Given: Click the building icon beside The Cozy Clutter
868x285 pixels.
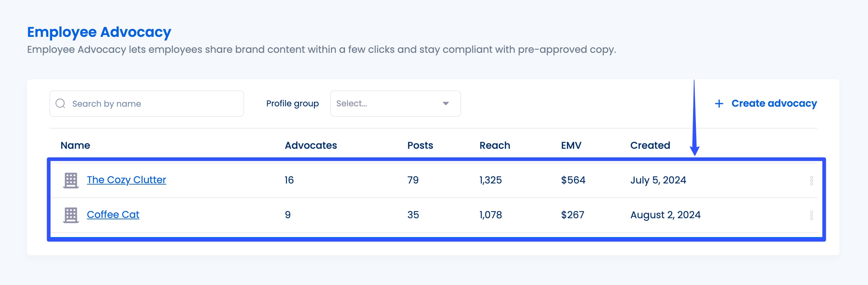Looking at the screenshot, I should [x=71, y=180].
